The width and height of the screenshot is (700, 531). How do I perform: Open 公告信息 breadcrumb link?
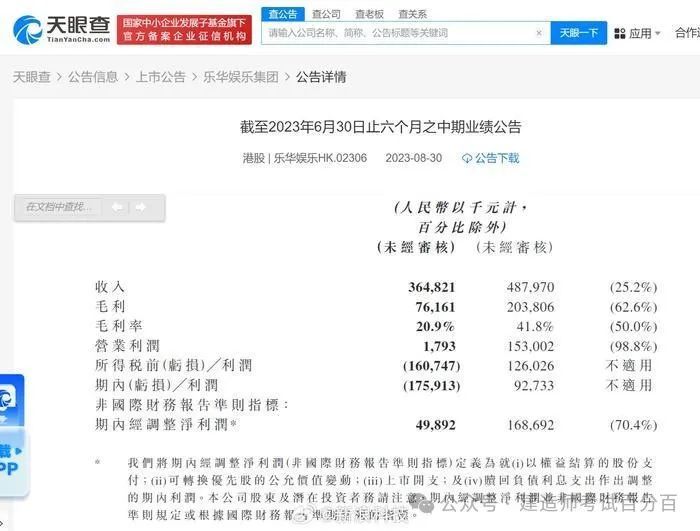(93, 77)
